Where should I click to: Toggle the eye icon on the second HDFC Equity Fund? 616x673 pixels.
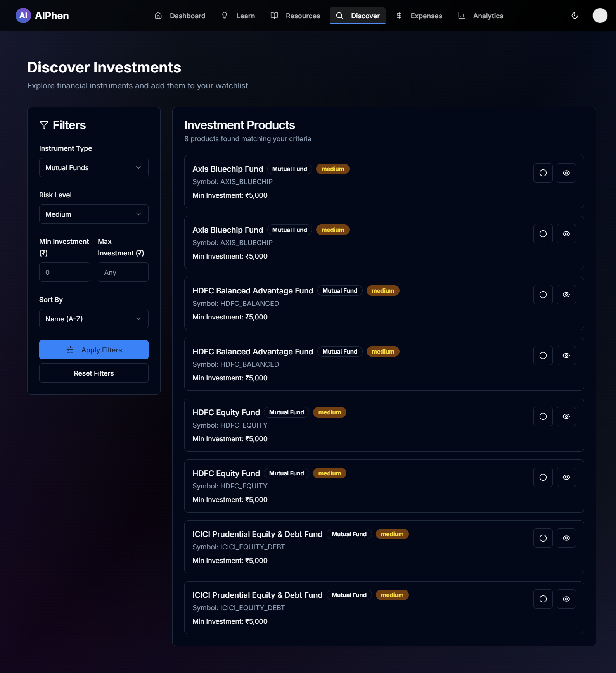(566, 477)
